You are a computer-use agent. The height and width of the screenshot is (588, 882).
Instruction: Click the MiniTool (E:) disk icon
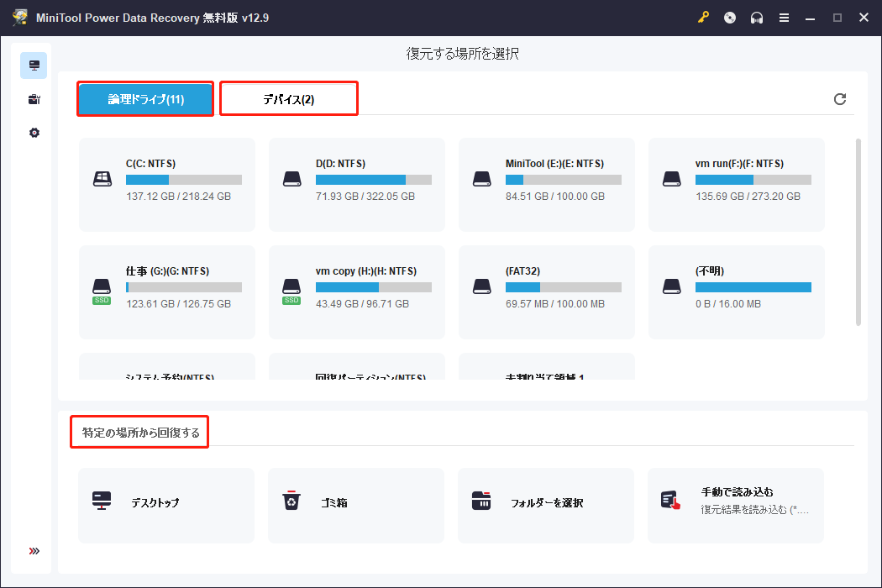(x=482, y=180)
